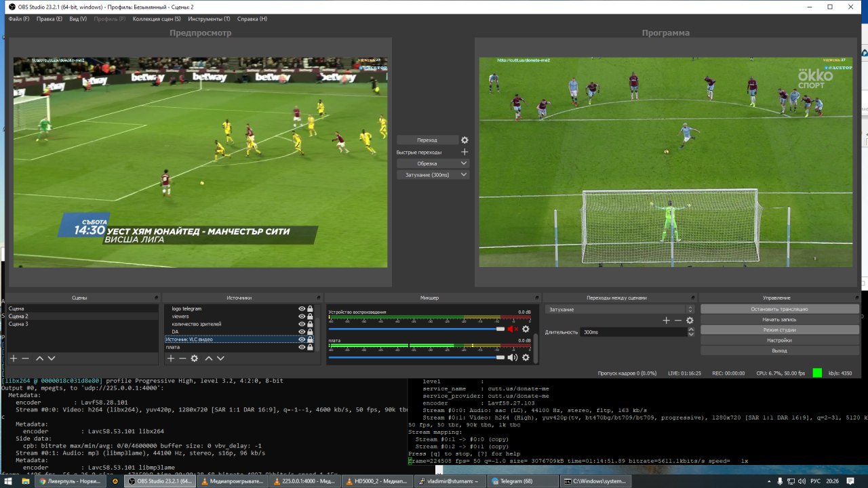Select Сцена 3 in scenes list
Screen dimensions: 868x488
[x=82, y=324]
